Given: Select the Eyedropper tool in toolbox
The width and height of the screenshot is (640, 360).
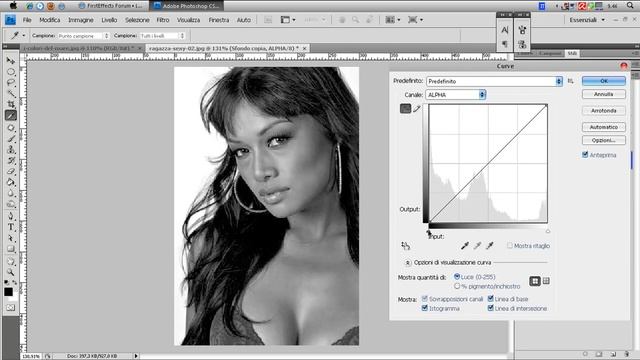Looking at the screenshot, I should coord(11,116).
